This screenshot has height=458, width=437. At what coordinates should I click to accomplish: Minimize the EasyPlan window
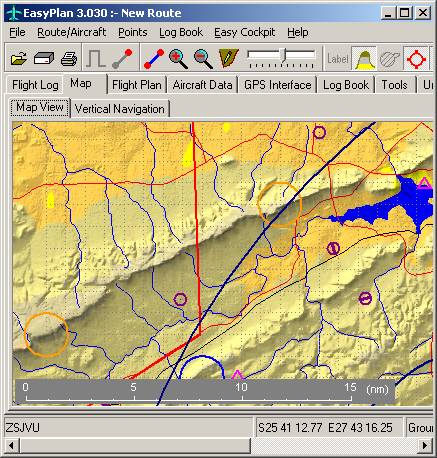(x=388, y=13)
